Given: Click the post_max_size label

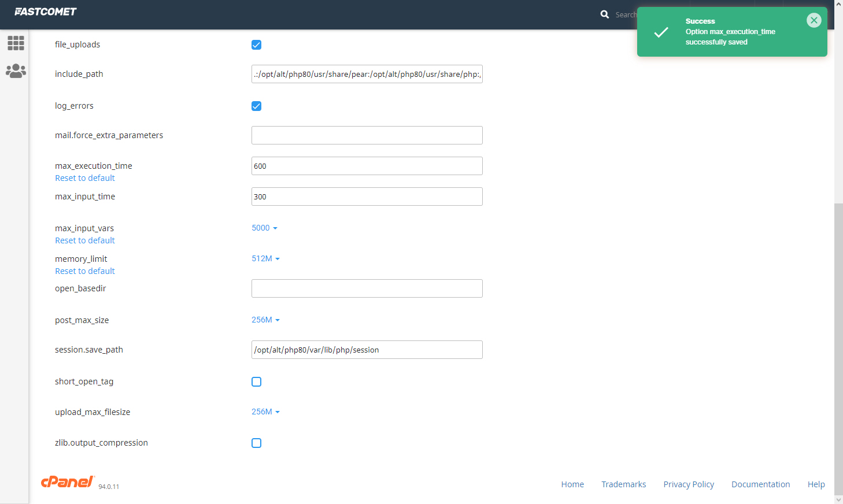Looking at the screenshot, I should tap(82, 320).
